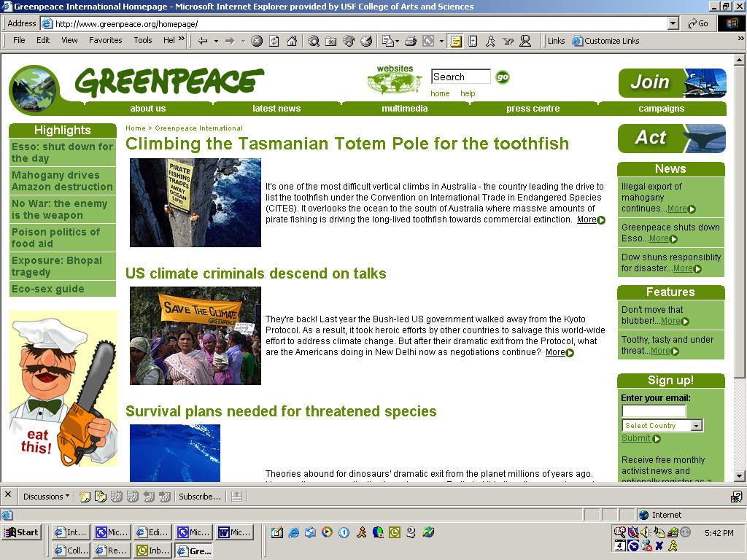Click the Mail envelope toolbar icon
Screen dimensions: 747x560
(x=388, y=41)
